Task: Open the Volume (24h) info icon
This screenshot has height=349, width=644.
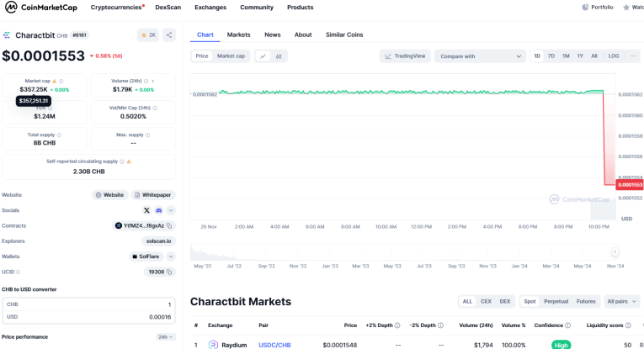Action: click(146, 82)
